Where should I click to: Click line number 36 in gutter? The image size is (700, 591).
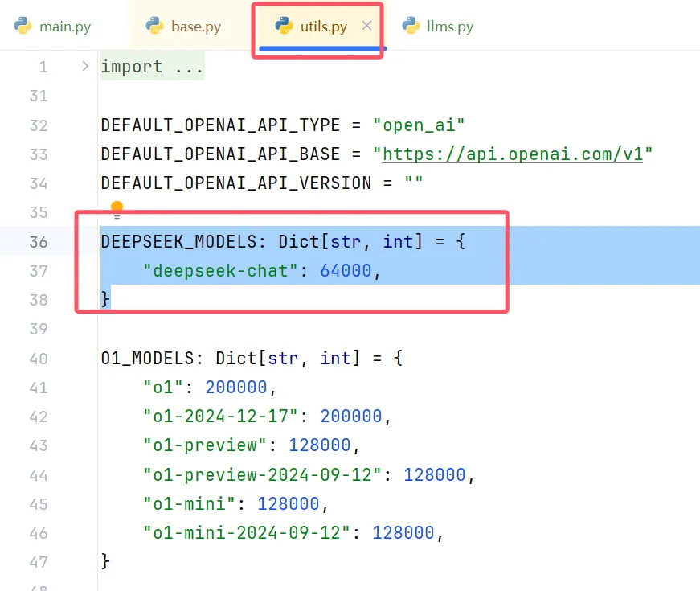click(x=39, y=242)
